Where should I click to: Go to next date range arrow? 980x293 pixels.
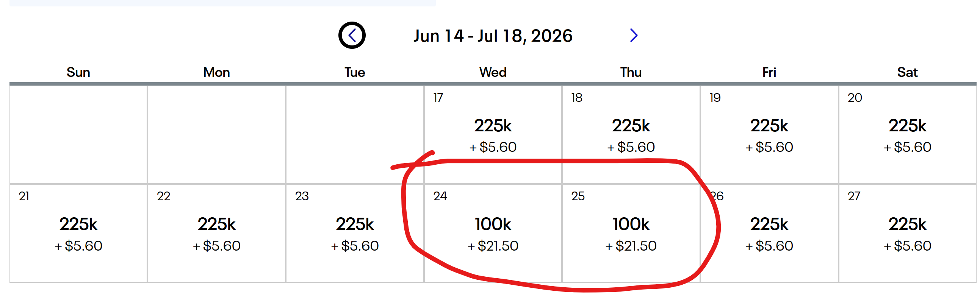click(633, 35)
